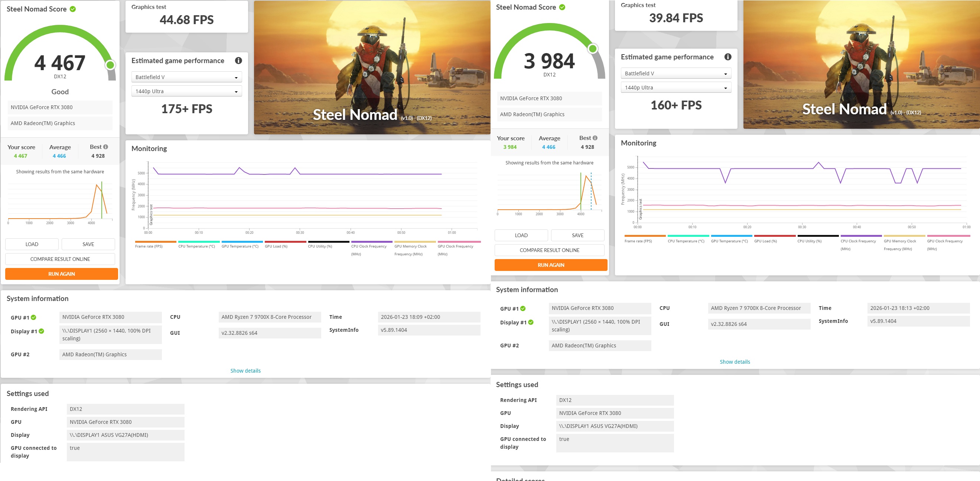
Task: Click the green gauge knob on the 3 984 score dial
Action: [x=592, y=49]
